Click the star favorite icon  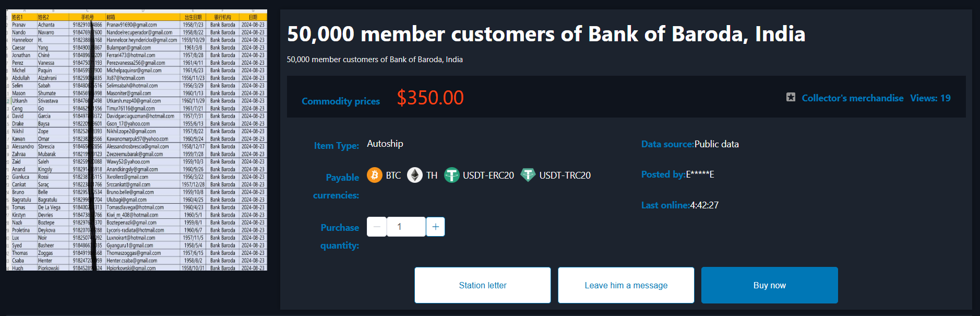791,98
